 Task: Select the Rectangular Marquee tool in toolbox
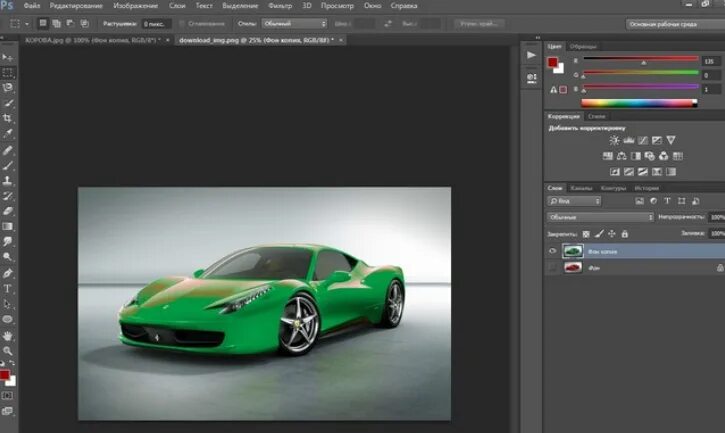tap(7, 73)
